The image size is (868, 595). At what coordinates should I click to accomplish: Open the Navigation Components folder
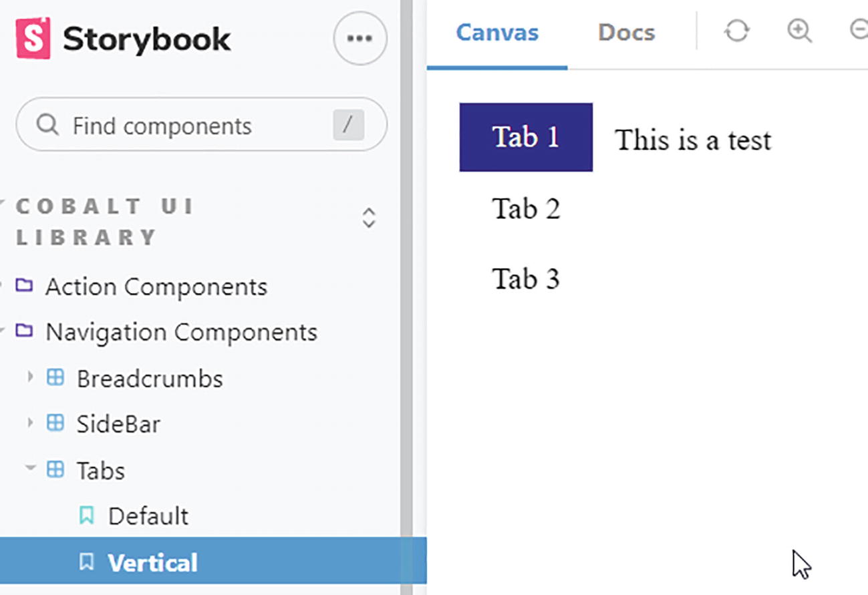pyautogui.click(x=181, y=332)
